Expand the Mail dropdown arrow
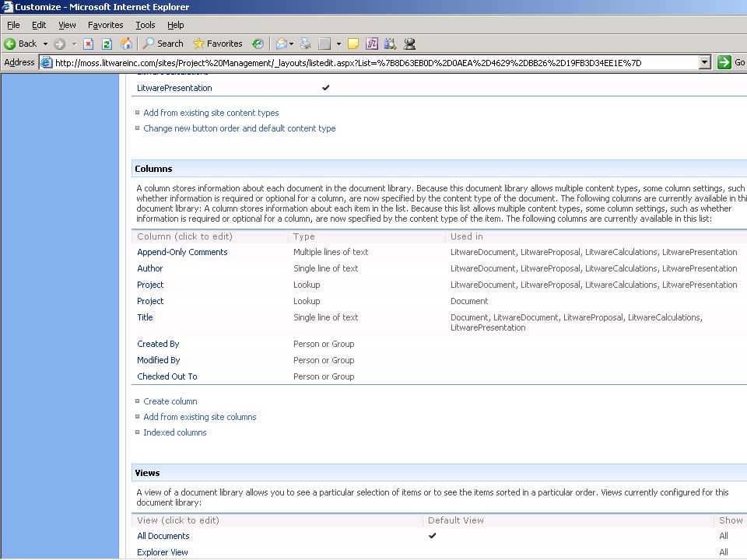Viewport: 747px width, 560px height. 291,44
